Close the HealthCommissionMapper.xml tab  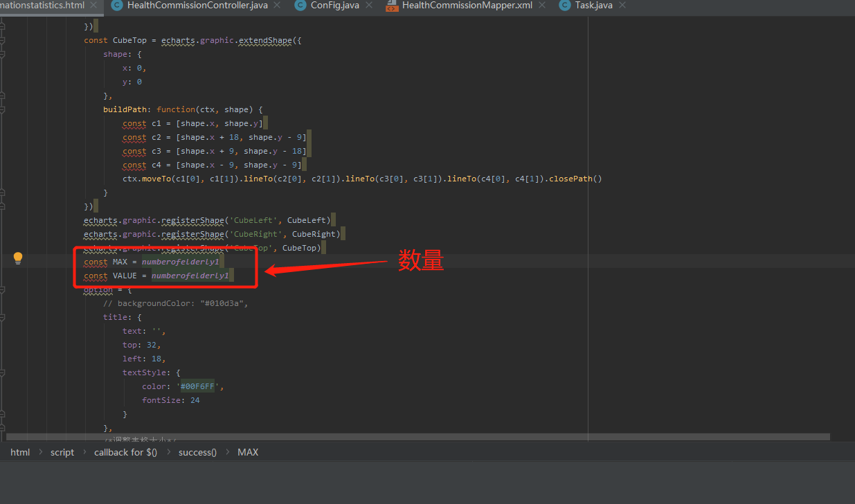(542, 6)
